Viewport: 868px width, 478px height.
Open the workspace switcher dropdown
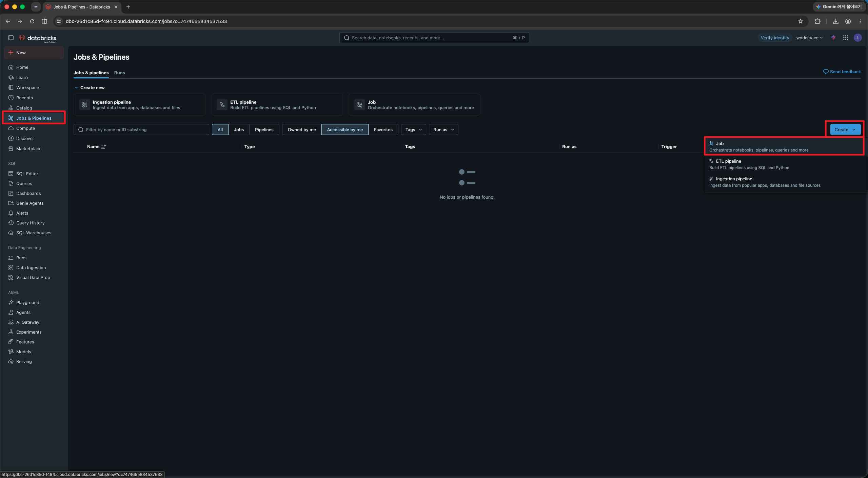point(809,38)
